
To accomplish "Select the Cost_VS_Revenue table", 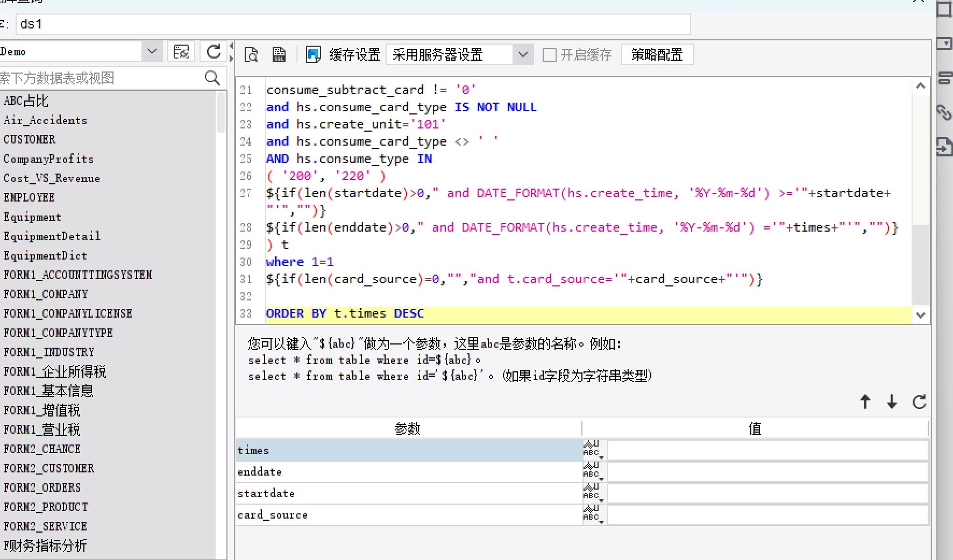I will [52, 178].
